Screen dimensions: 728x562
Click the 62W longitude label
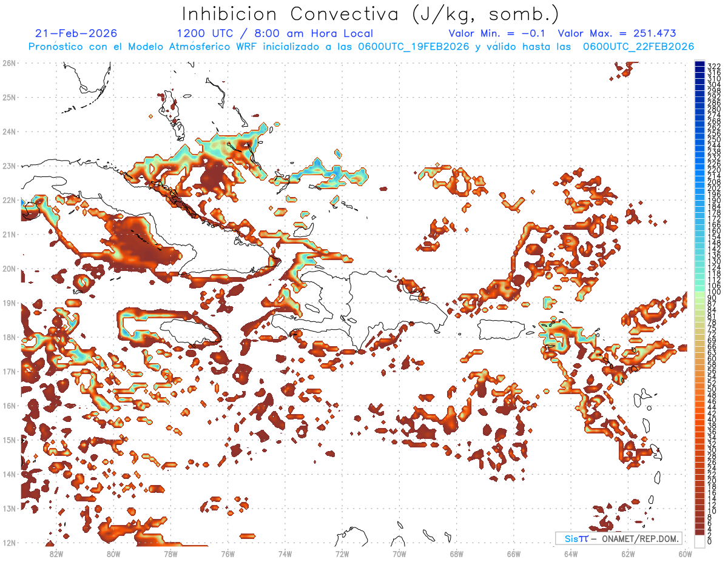(x=628, y=554)
